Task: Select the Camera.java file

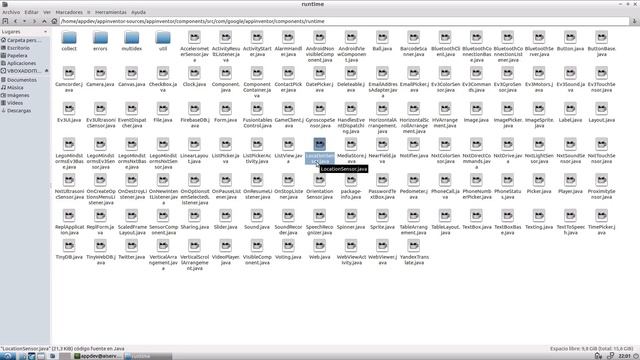Action: click(x=100, y=77)
